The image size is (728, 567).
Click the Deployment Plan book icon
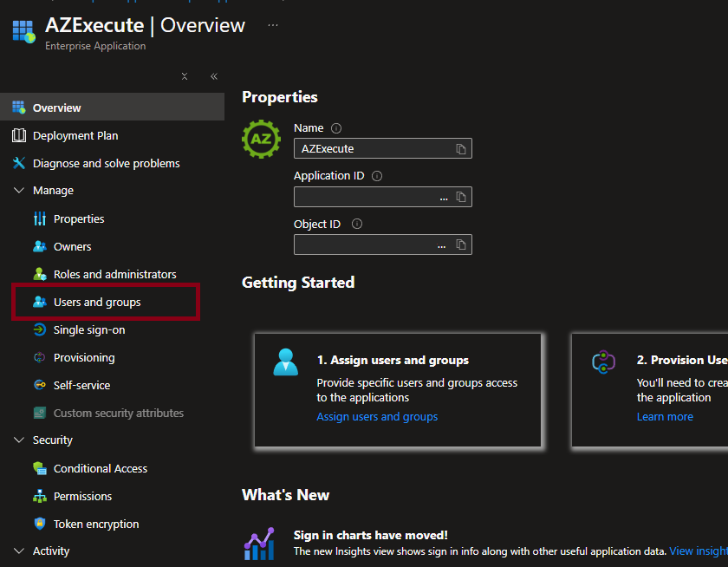pyautogui.click(x=18, y=135)
